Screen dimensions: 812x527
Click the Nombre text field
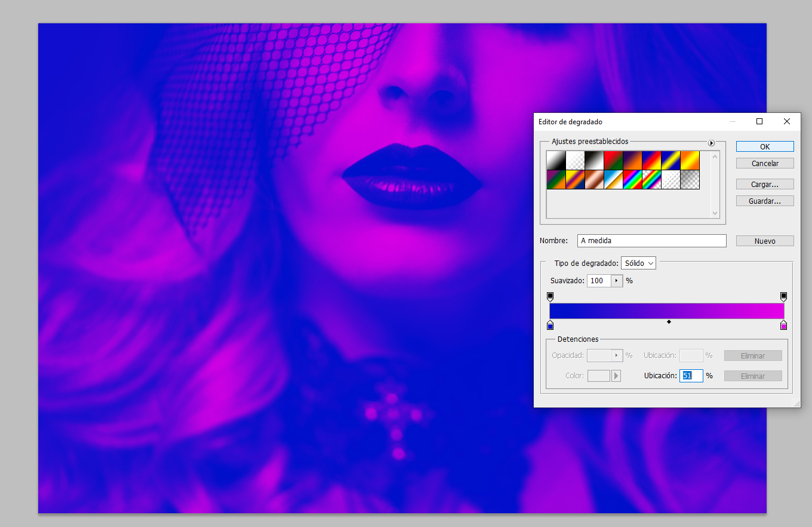pyautogui.click(x=651, y=240)
